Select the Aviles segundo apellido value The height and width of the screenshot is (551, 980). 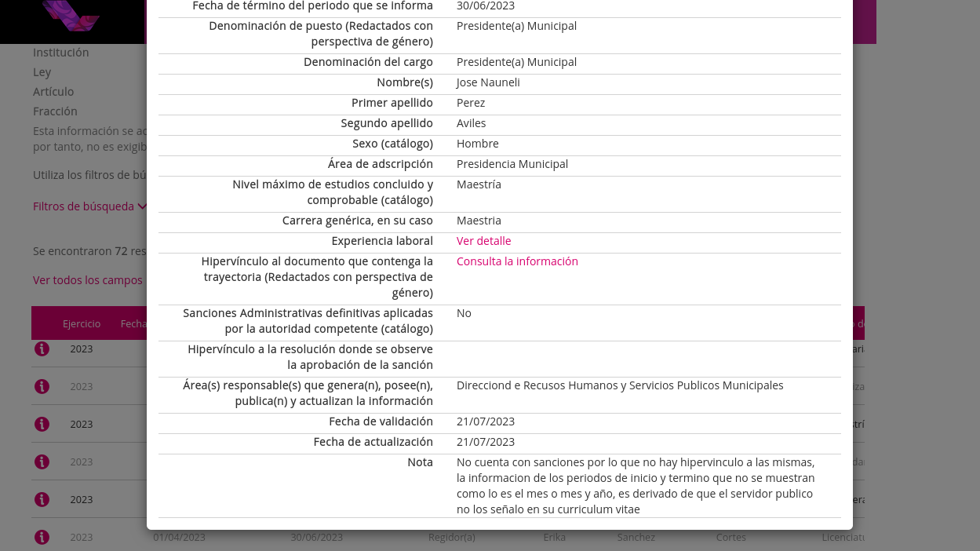[x=472, y=123]
